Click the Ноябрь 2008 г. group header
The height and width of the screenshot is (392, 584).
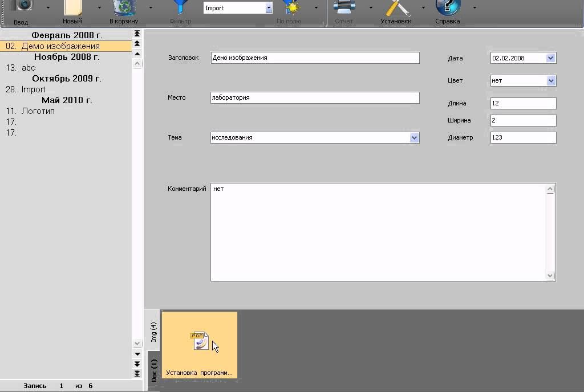click(x=67, y=57)
